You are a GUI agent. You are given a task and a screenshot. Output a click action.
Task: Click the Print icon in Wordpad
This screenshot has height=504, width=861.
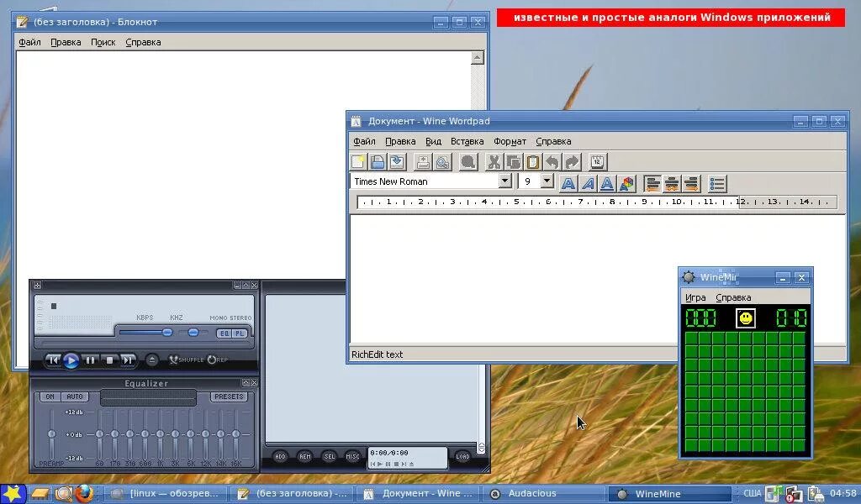coord(423,162)
